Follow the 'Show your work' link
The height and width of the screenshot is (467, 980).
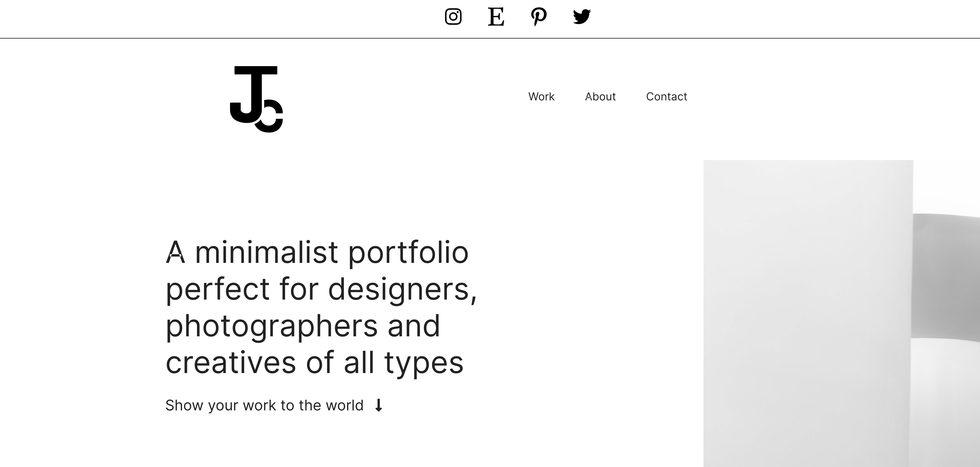pyautogui.click(x=264, y=406)
